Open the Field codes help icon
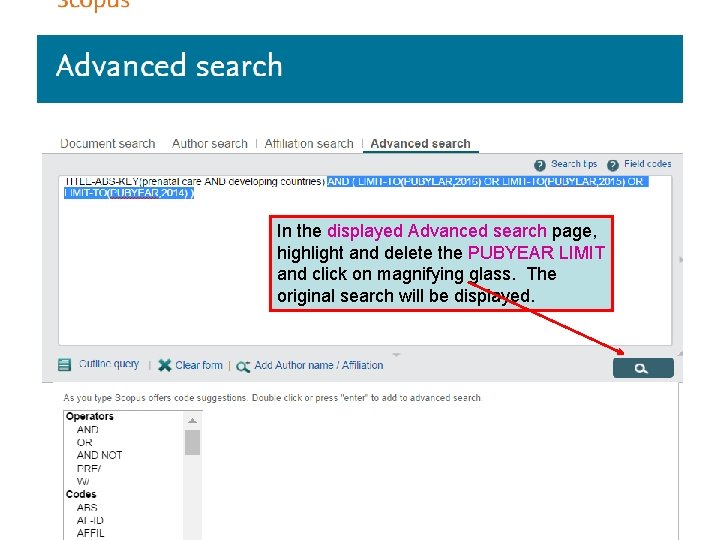This screenshot has width=720, height=540. tap(613, 165)
